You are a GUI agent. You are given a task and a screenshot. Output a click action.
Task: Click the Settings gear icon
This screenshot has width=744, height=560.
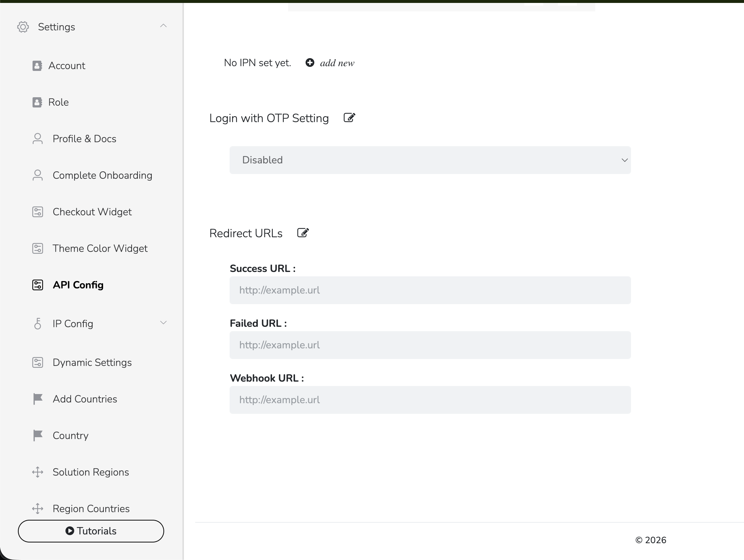(23, 27)
